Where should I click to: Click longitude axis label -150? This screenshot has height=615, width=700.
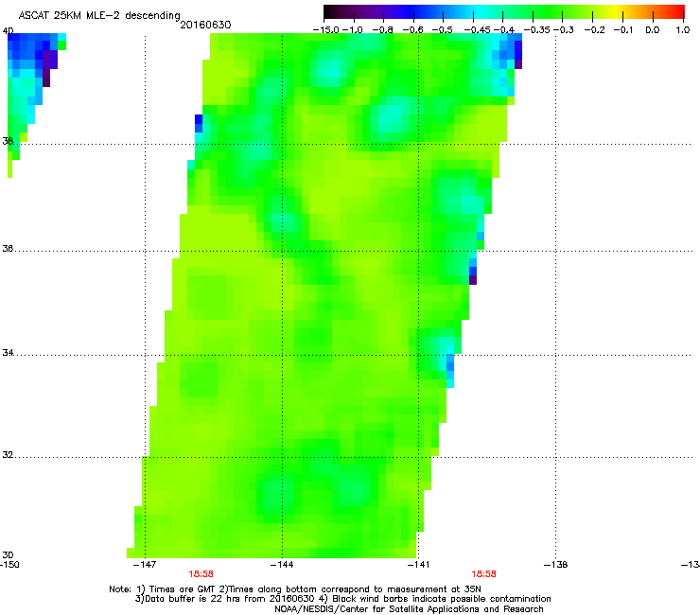pos(9,565)
